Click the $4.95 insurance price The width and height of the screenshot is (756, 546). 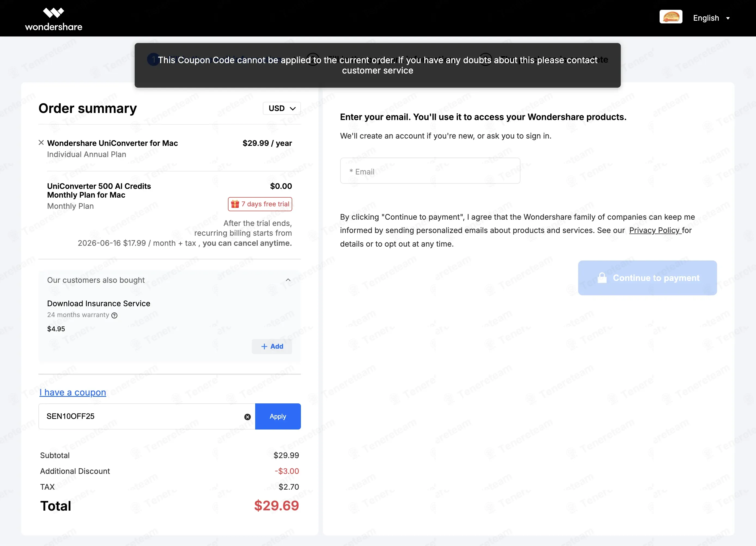[x=56, y=329]
